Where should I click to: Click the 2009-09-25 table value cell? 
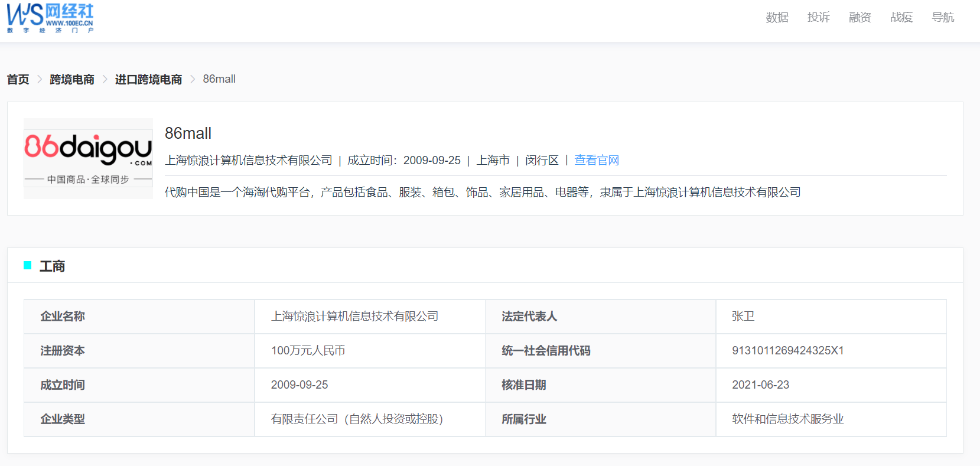tap(370, 385)
